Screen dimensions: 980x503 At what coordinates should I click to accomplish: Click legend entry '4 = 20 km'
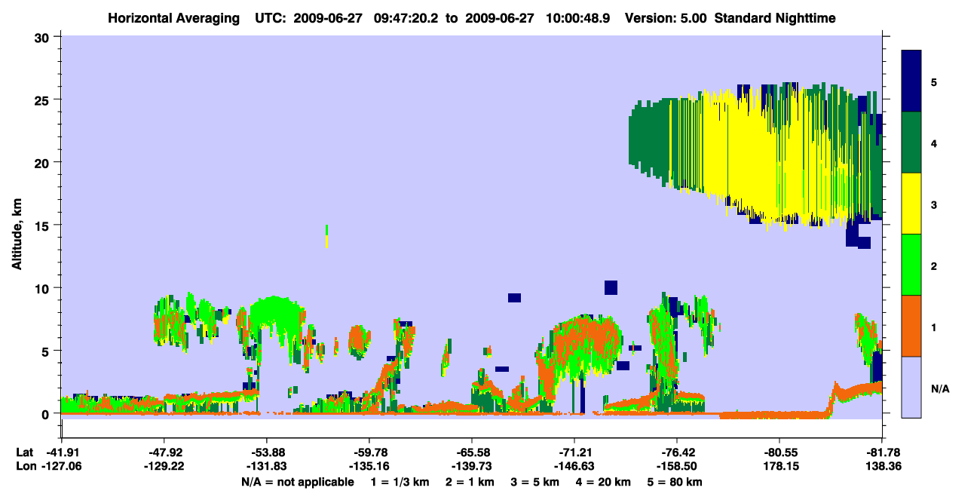click(603, 481)
